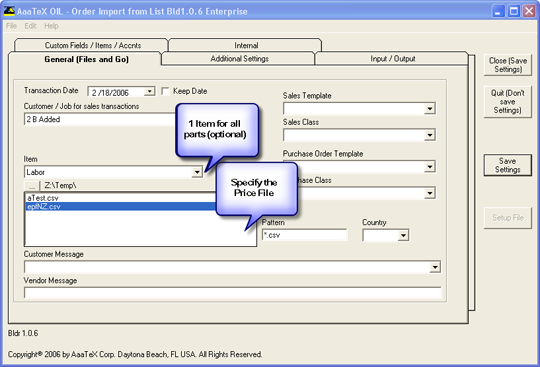Viewport: 540px width, 367px height.
Task: Click the browse folder button beside Z:\Temp\
Action: tap(32, 186)
